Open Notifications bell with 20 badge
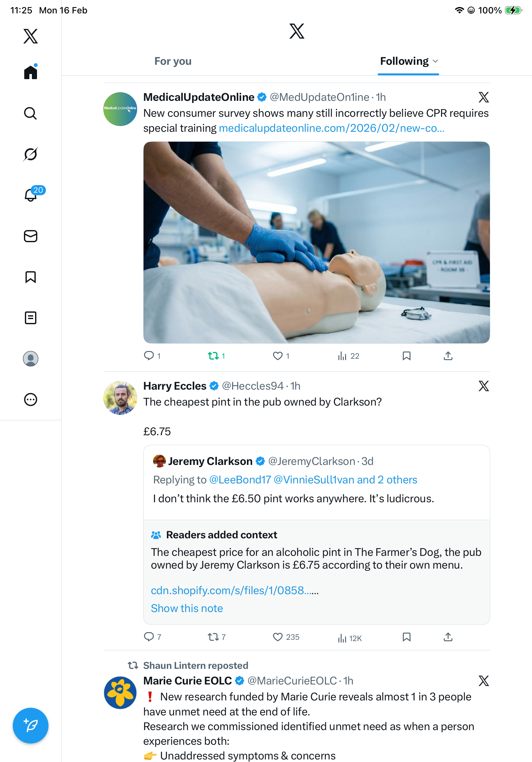The image size is (532, 762). pos(31,195)
